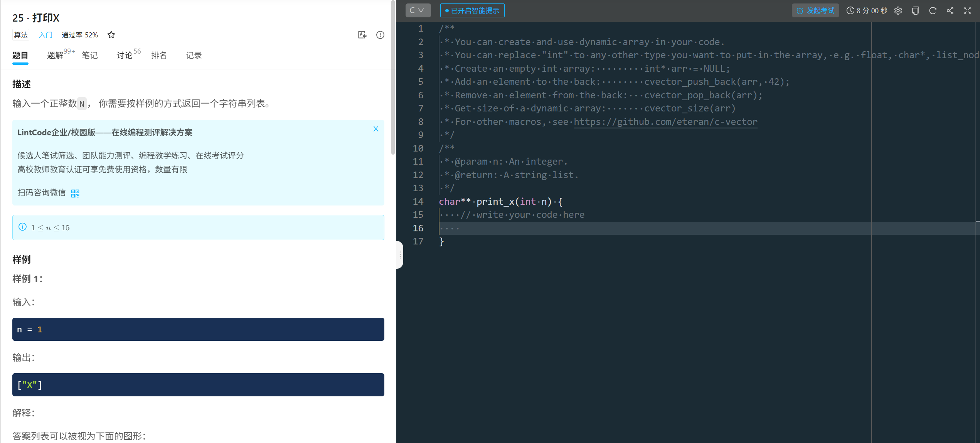
Task: Click the @return A string list comment
Action: (x=511, y=175)
